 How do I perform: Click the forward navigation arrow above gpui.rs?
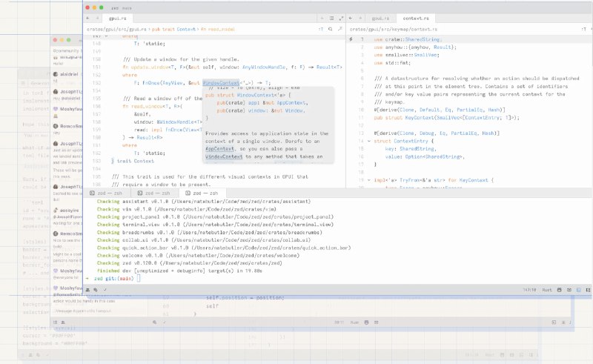(x=96, y=17)
